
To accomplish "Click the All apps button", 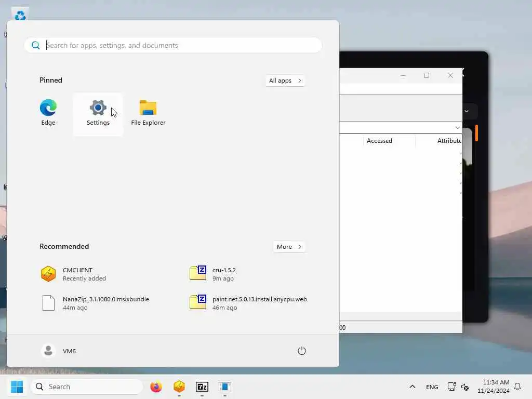I will pos(285,81).
